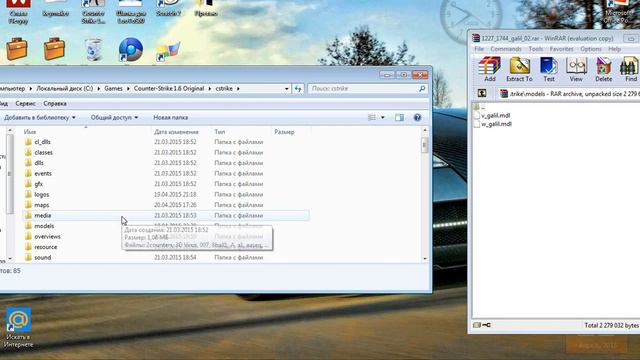Click the Explorer search field

click(367, 89)
